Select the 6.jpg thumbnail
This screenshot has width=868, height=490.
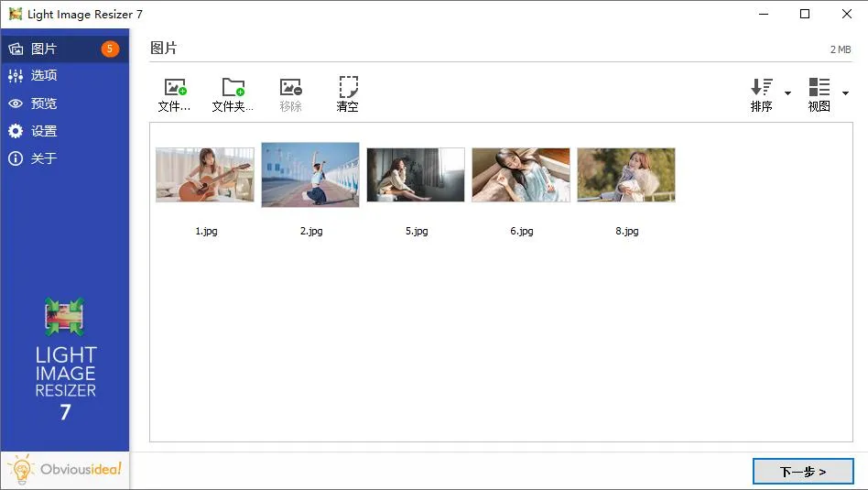521,175
